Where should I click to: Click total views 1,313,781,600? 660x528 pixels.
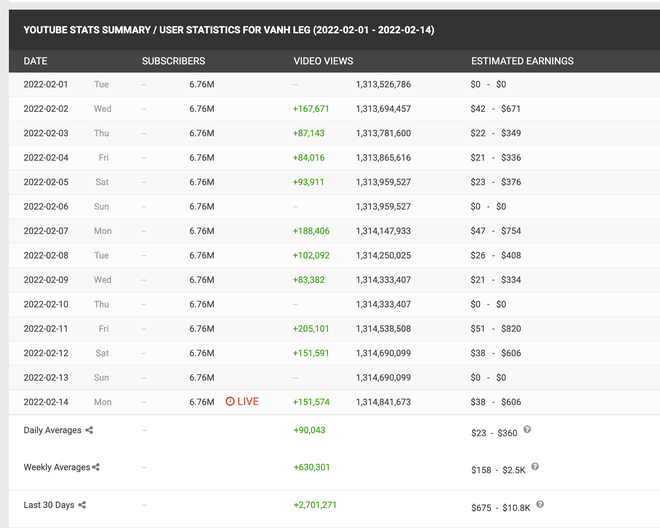383,133
